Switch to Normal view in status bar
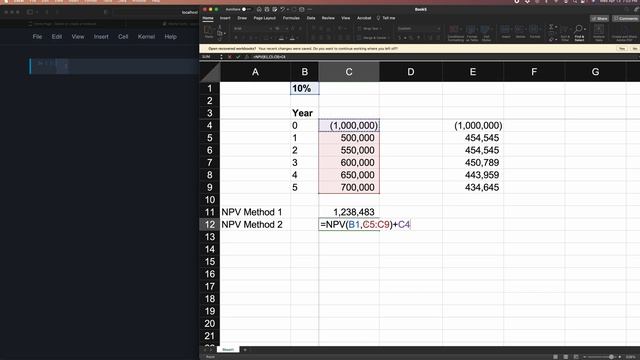Screen dimensions: 640x360 click(555, 357)
